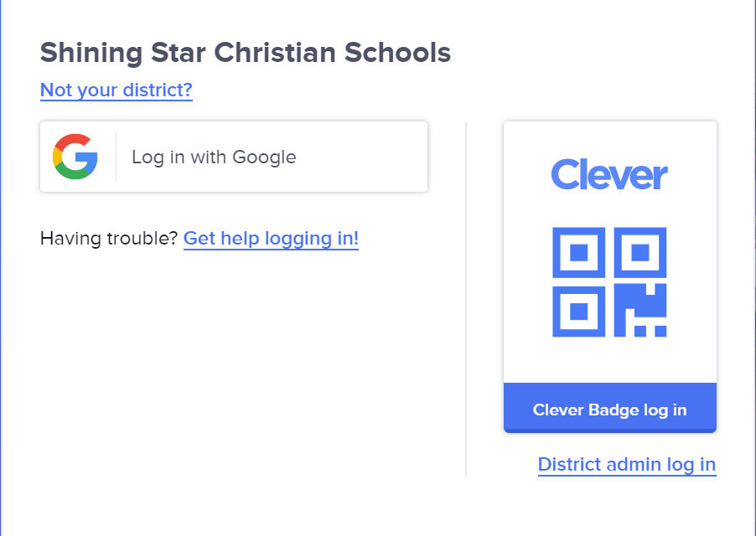Viewport: 756px width, 536px height.
Task: Click the top-right square of the QR badge icon
Action: pyautogui.click(x=640, y=252)
